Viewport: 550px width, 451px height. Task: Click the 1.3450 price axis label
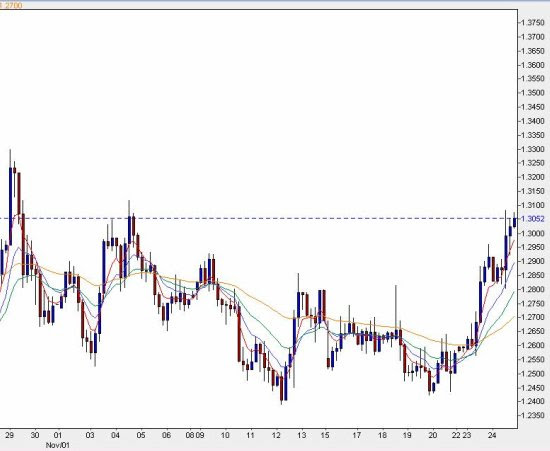click(x=533, y=107)
